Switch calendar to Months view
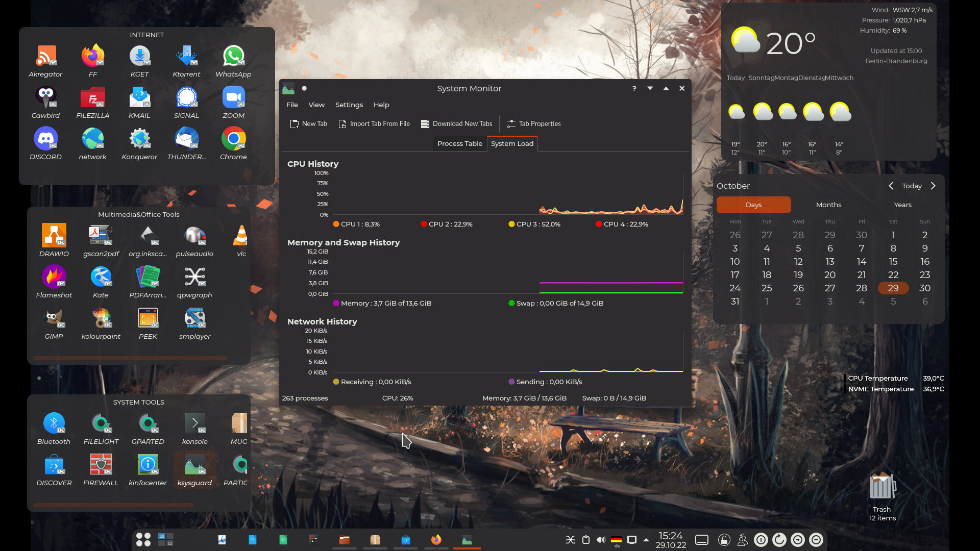Image resolution: width=980 pixels, height=551 pixels. 828,205
